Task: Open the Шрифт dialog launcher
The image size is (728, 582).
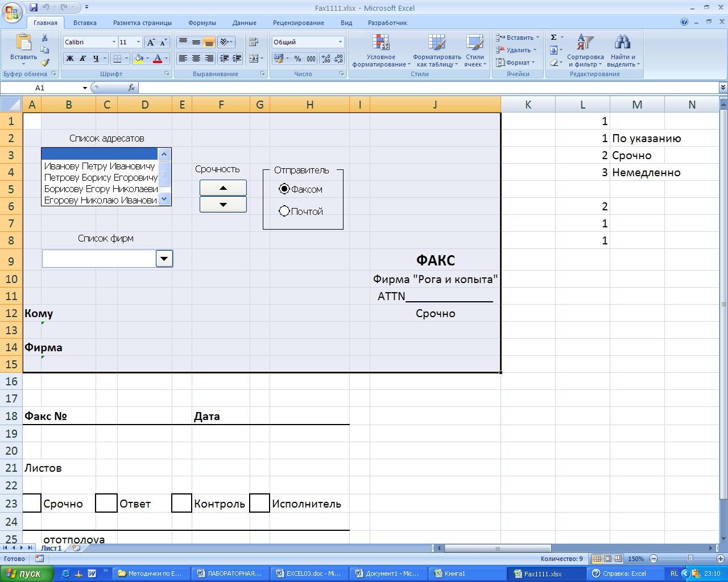Action: pyautogui.click(x=167, y=74)
